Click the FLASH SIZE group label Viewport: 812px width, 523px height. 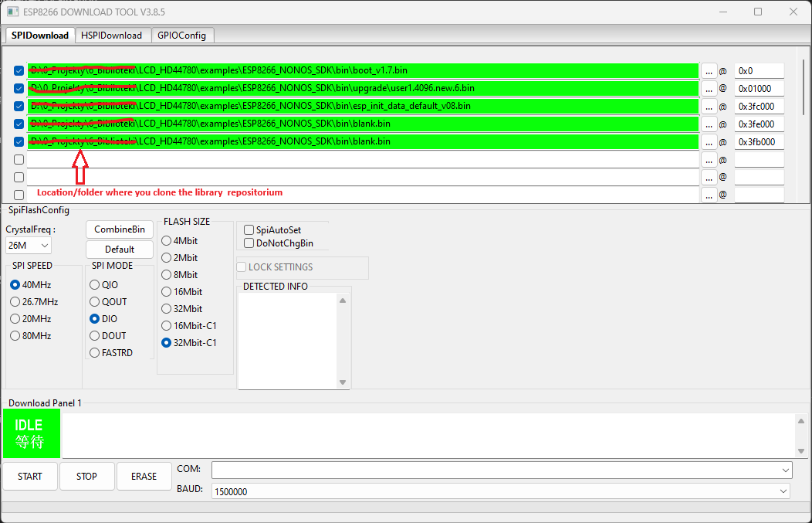point(187,222)
